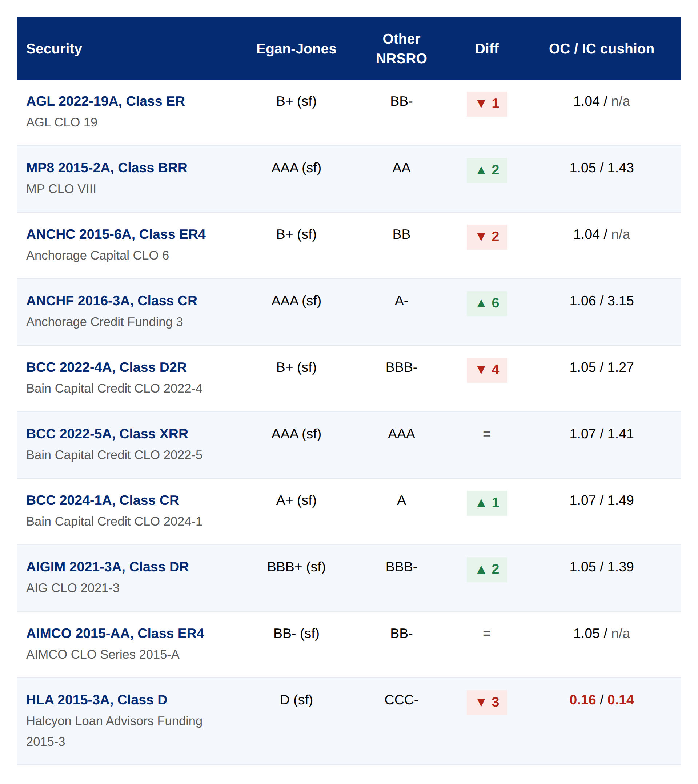Open the AIGIM 2021-3A, Class DR link

click(108, 567)
